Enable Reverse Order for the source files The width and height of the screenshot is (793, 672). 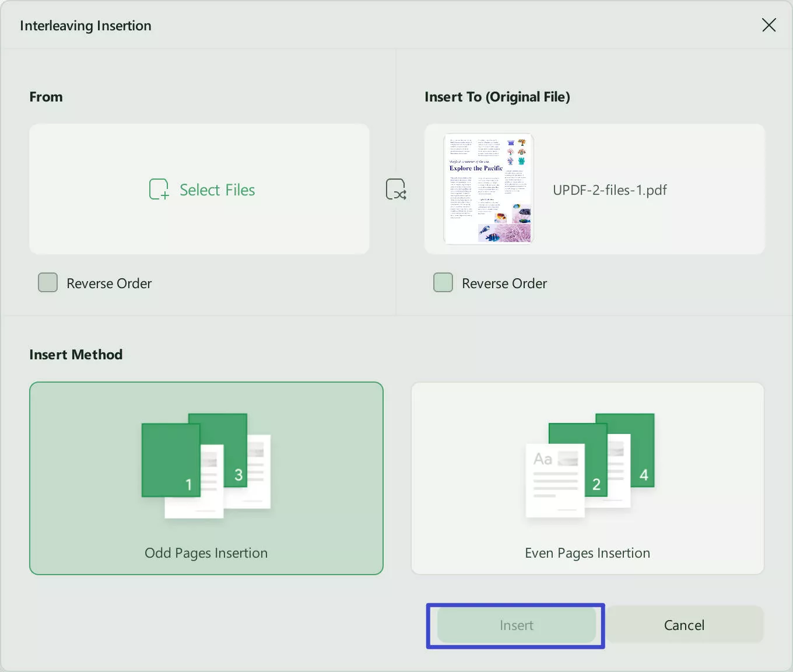tap(47, 282)
